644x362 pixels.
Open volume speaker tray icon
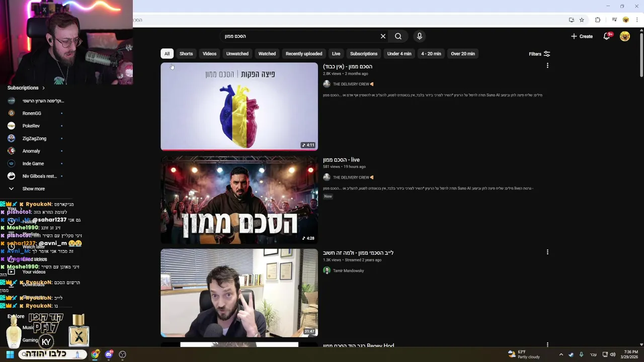point(613,354)
